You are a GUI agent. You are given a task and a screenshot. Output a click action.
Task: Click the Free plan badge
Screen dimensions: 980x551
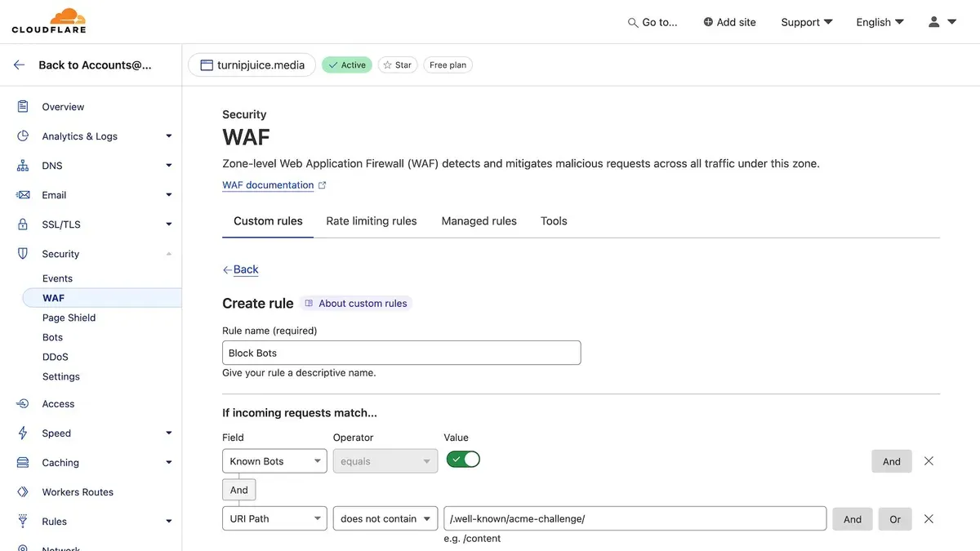(x=448, y=65)
